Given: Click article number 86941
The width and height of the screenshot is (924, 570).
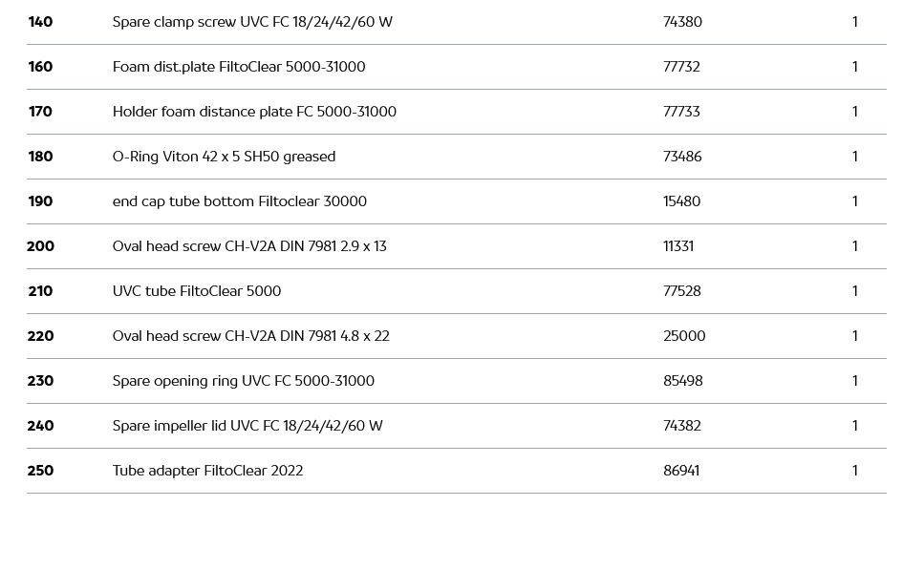Looking at the screenshot, I should tap(681, 471).
